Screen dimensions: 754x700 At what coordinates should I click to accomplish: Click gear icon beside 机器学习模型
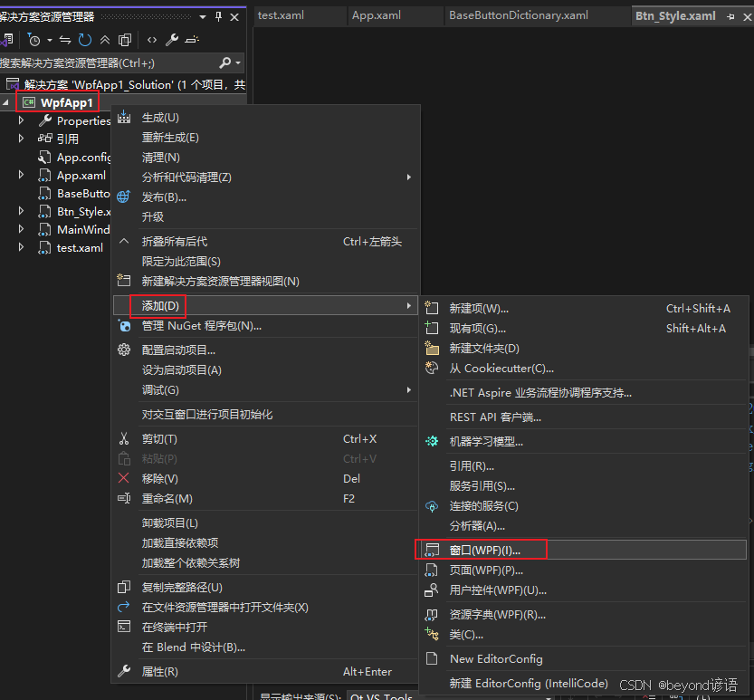[x=432, y=441]
